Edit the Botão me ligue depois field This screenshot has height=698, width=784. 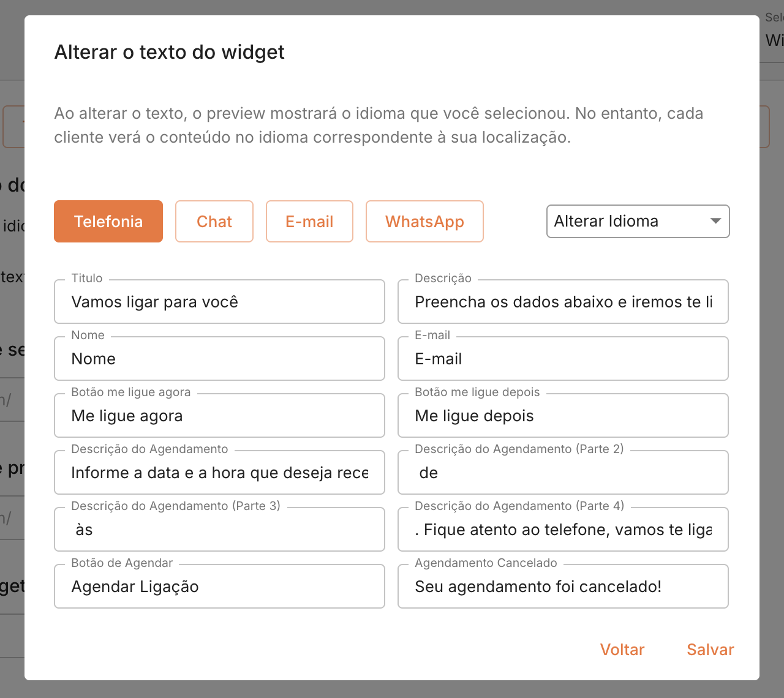click(563, 416)
